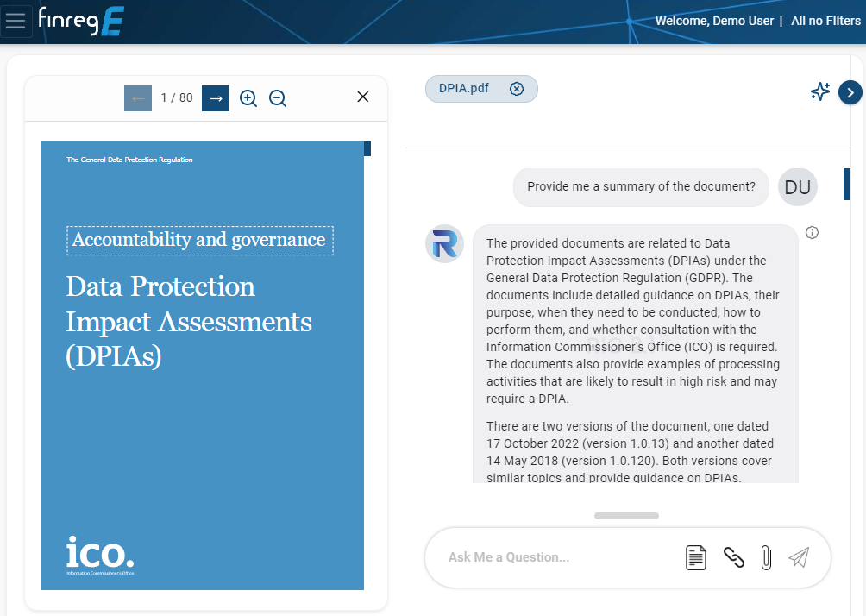The image size is (866, 616).
Task: Click the PDF cover page thumbnail title
Action: point(188,321)
